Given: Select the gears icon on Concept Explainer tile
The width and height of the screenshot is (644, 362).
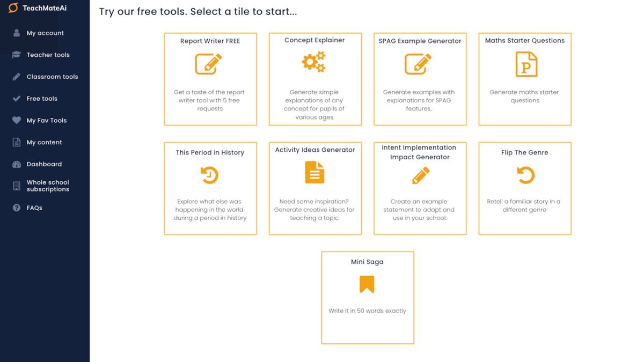Looking at the screenshot, I should [x=314, y=61].
